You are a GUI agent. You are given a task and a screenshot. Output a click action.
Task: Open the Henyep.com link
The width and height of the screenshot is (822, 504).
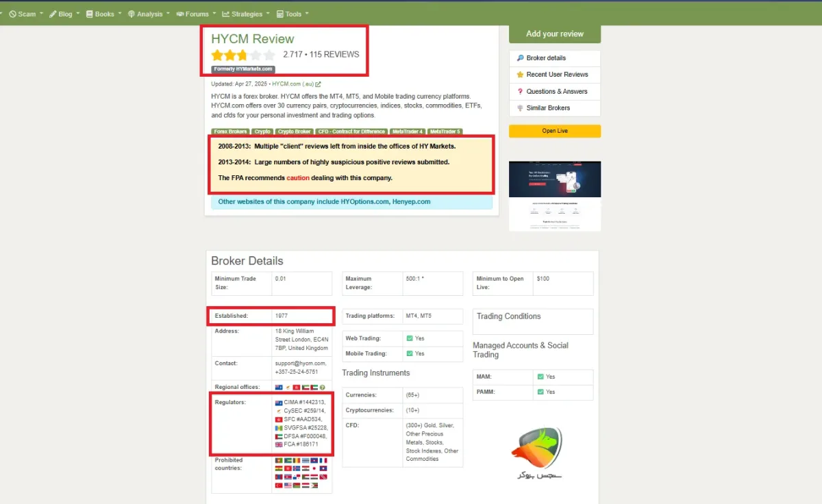(x=412, y=202)
